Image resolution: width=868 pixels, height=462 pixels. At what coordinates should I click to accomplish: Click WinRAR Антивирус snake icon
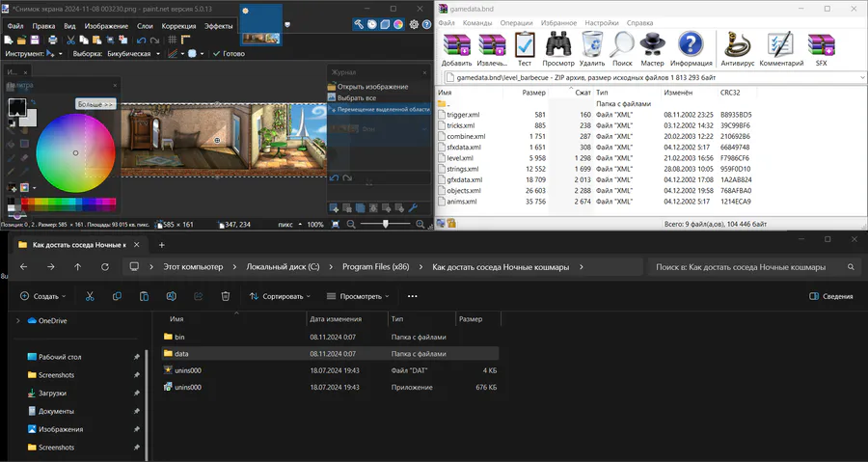click(x=738, y=49)
